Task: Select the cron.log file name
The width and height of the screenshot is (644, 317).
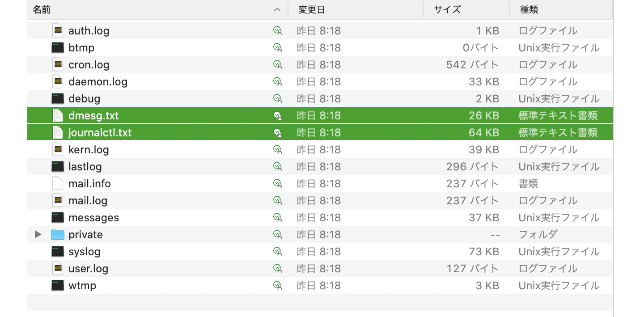Action: coord(89,65)
